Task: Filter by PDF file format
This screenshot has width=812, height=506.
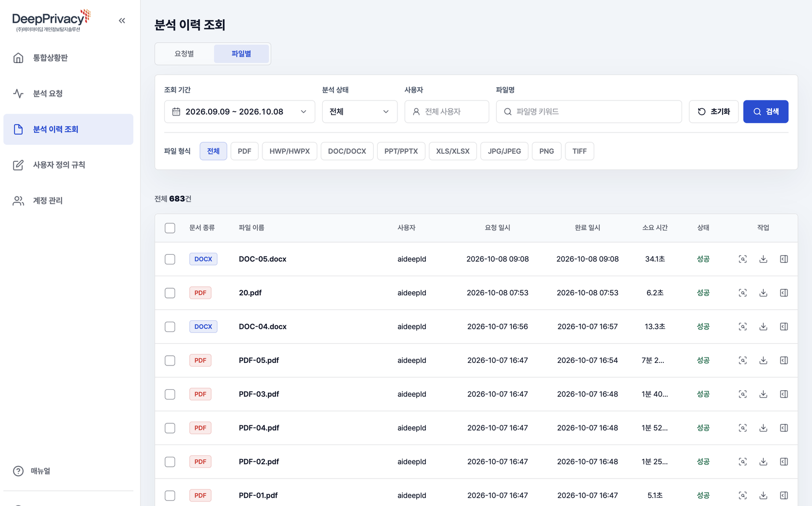Action: (x=245, y=151)
